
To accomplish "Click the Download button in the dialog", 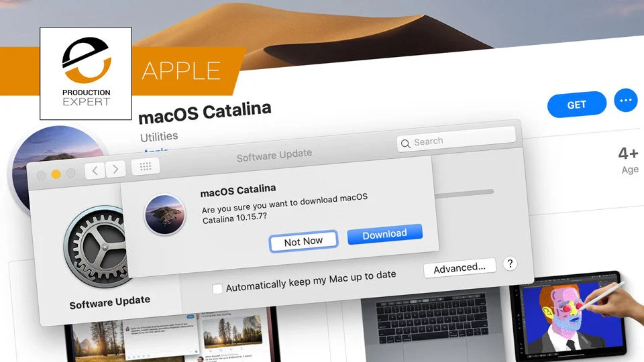I will (x=385, y=234).
